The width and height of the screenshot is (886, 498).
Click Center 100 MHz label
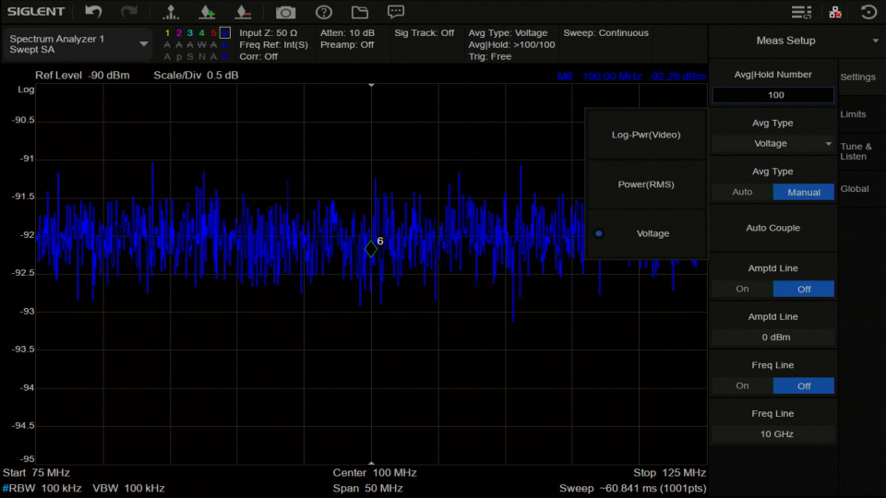point(374,473)
